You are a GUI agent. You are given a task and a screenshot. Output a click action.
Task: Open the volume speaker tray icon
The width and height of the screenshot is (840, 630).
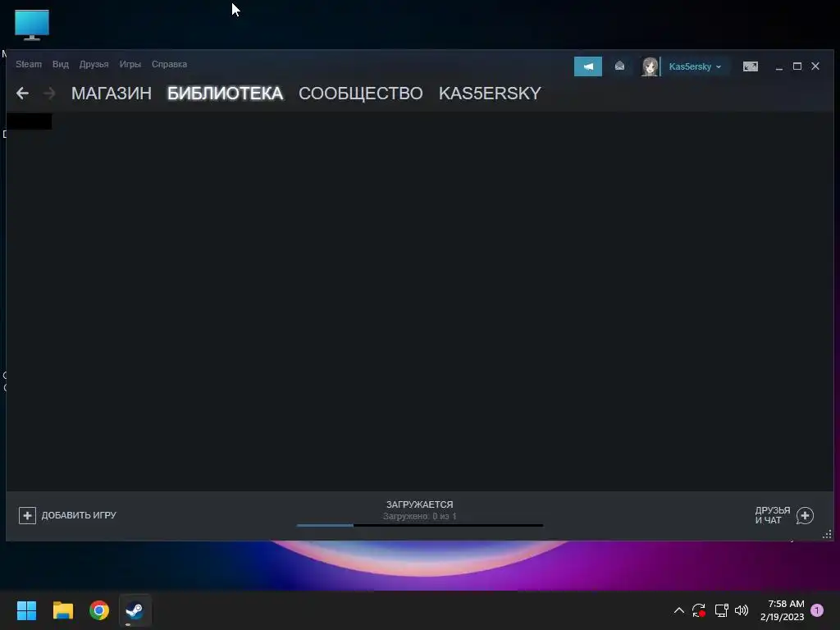(742, 610)
